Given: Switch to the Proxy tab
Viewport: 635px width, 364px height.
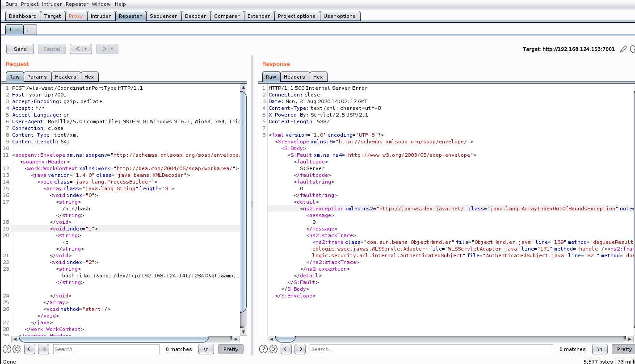Looking at the screenshot, I should tap(76, 16).
